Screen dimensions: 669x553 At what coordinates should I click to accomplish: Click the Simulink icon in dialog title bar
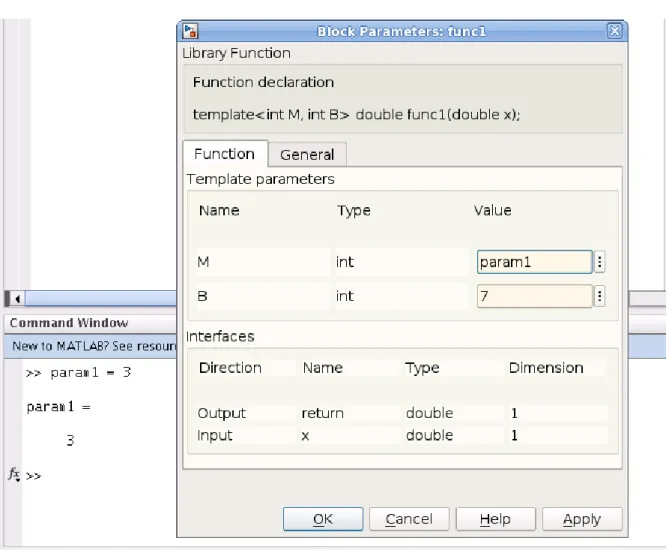coord(190,31)
